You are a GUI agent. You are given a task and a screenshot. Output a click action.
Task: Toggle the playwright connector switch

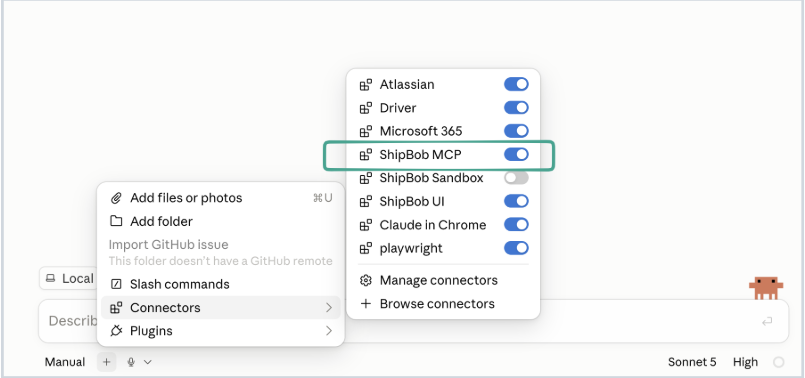coord(516,249)
